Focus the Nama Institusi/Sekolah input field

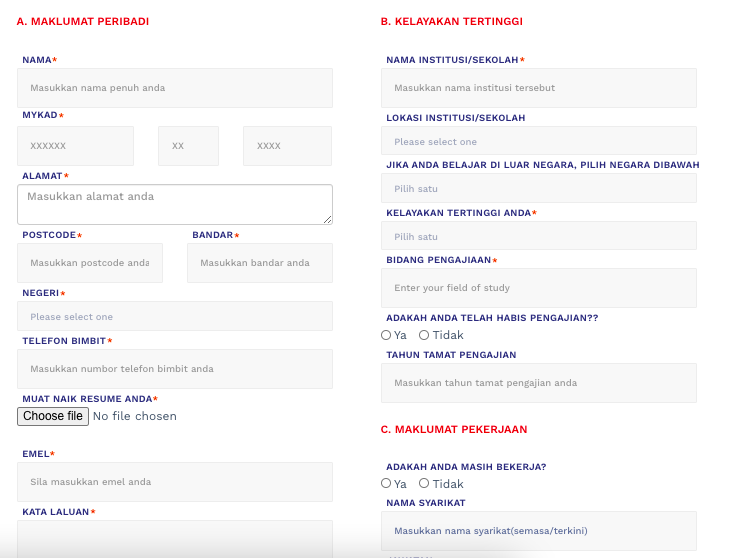[538, 88]
